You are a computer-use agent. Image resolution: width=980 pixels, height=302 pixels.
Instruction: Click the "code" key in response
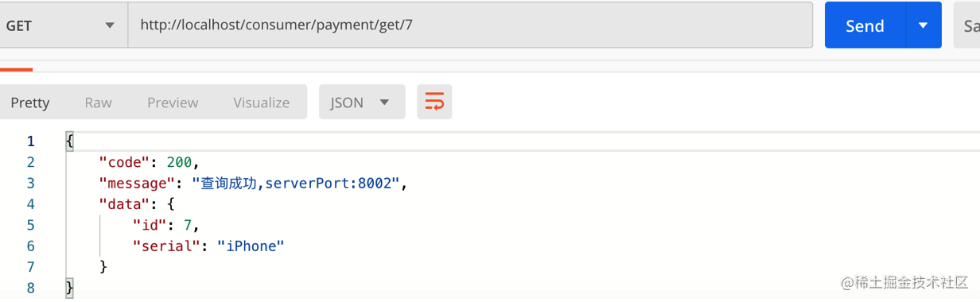(x=125, y=162)
